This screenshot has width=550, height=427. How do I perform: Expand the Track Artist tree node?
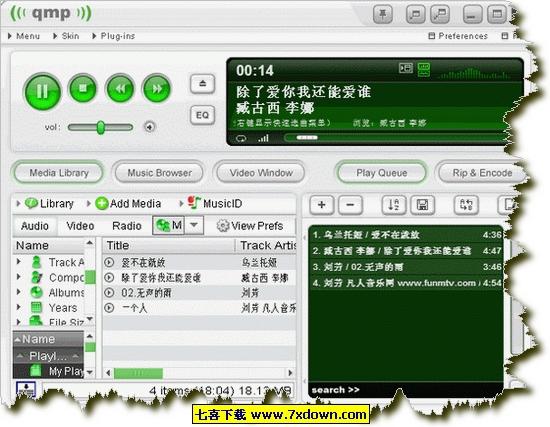[x=19, y=261]
